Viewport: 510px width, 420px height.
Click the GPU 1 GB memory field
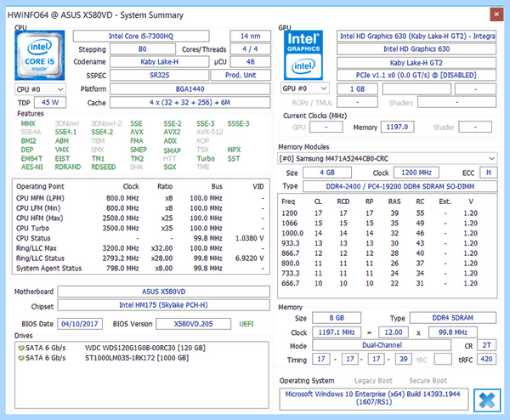pyautogui.click(x=357, y=88)
